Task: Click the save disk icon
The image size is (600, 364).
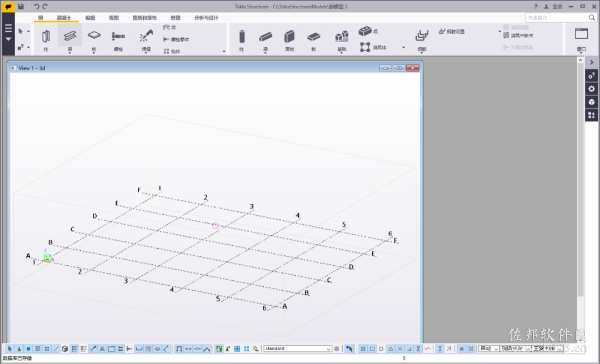Action: [21, 6]
